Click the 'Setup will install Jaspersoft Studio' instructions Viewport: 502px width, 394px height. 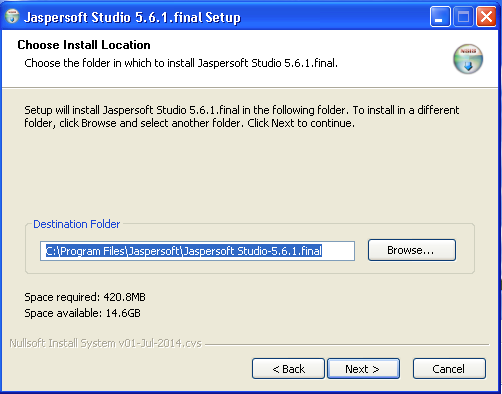pos(242,117)
